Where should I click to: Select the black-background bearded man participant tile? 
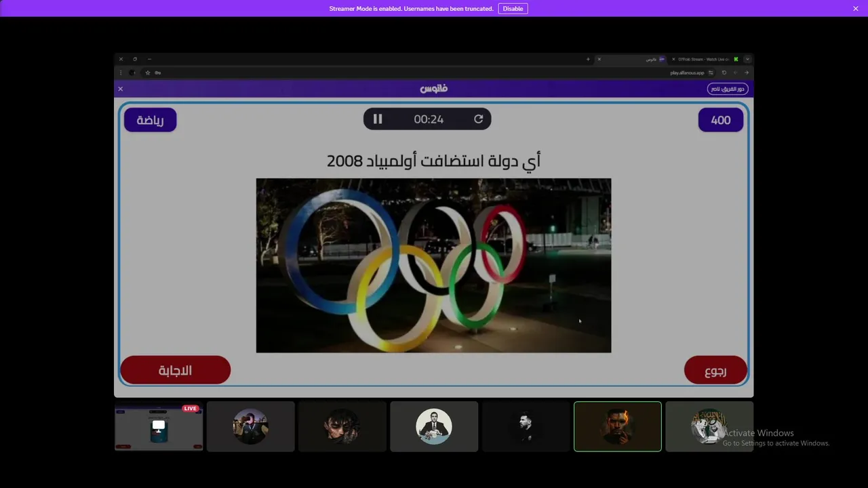coord(526,426)
